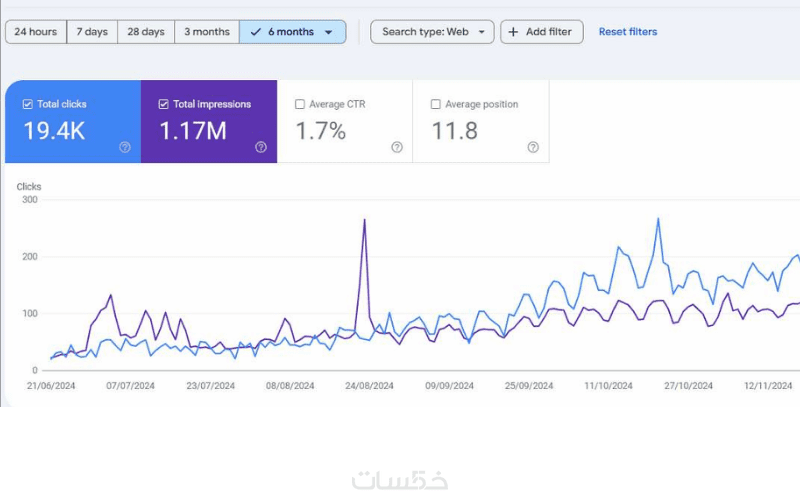
Task: Select the 24 hours date range
Action: coord(36,32)
